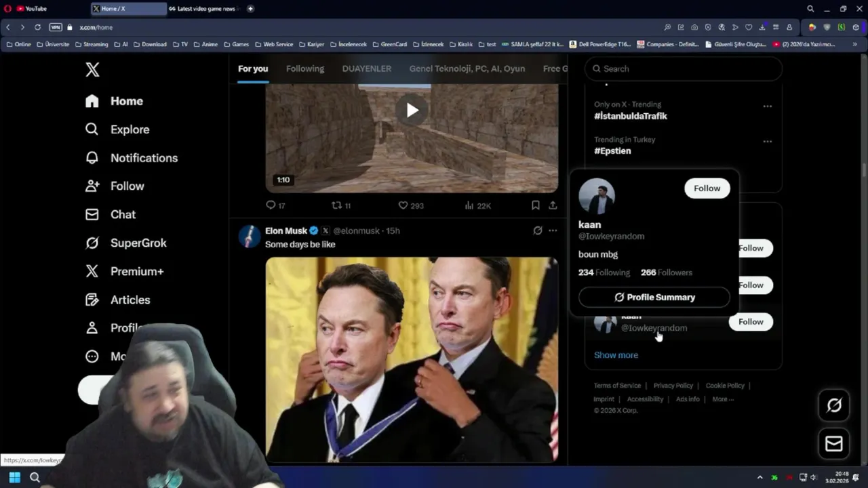Show hidden bookmarks with the chevron
The width and height of the screenshot is (868, 488).
click(854, 44)
